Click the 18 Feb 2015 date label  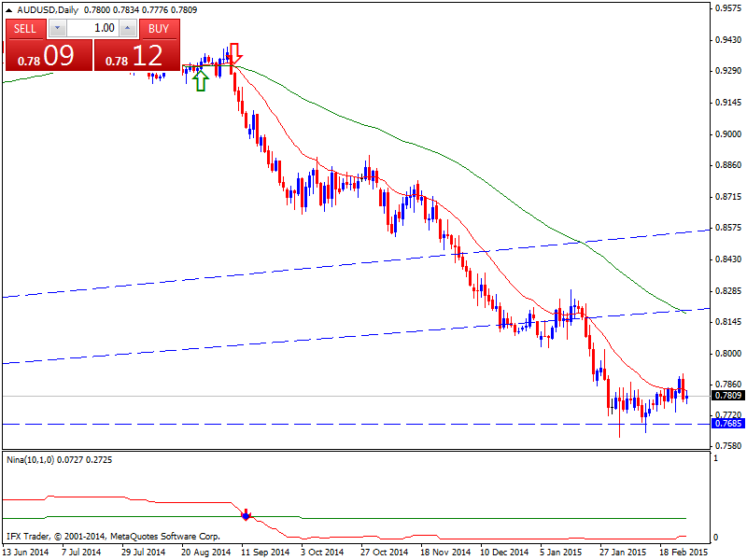pos(684,552)
